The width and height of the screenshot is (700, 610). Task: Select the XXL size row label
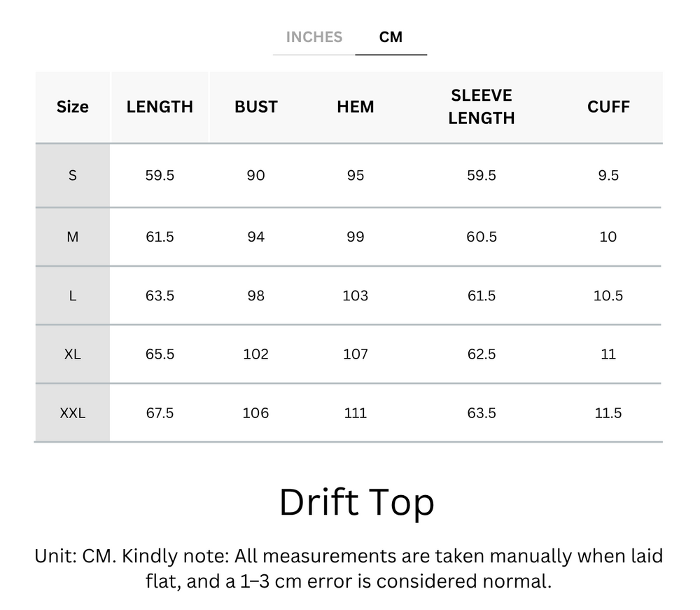(72, 413)
